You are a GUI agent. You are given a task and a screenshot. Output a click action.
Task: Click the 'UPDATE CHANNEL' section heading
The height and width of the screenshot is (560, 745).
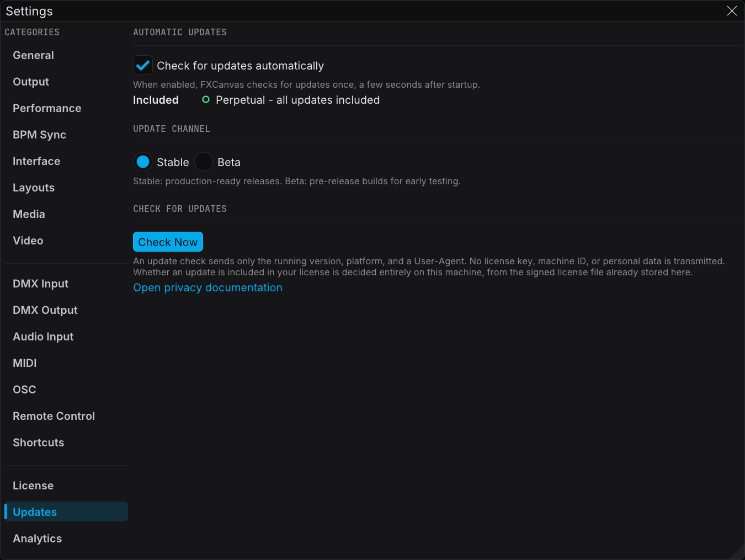[x=172, y=129]
